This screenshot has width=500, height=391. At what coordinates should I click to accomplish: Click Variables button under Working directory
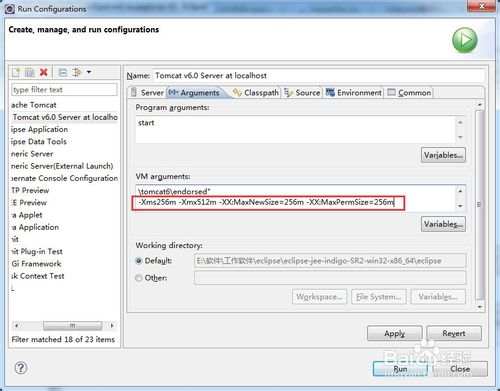pyautogui.click(x=438, y=297)
